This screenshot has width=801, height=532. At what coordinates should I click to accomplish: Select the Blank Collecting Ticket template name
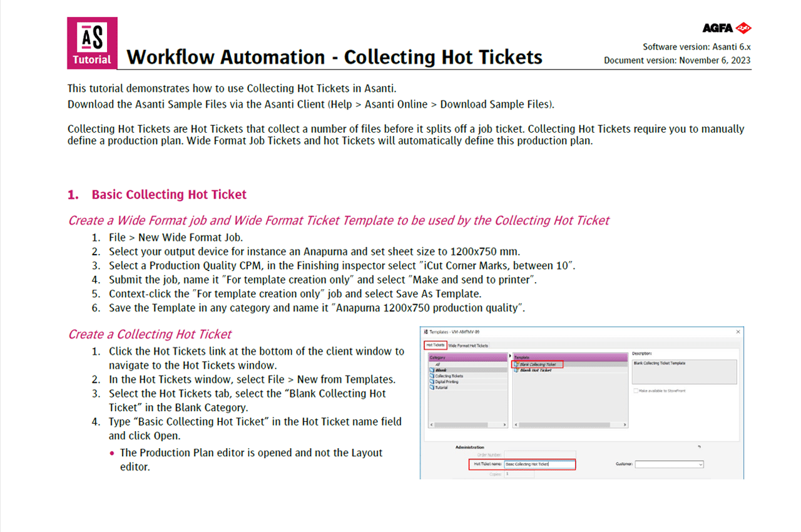tap(538, 364)
